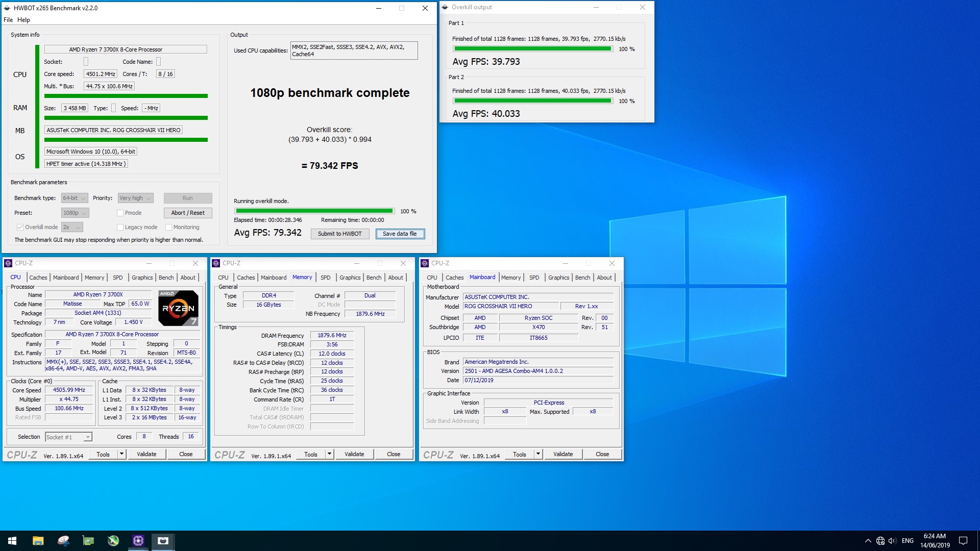Image resolution: width=980 pixels, height=551 pixels.
Task: Click Validate in first CPU-Z window
Action: coord(146,454)
